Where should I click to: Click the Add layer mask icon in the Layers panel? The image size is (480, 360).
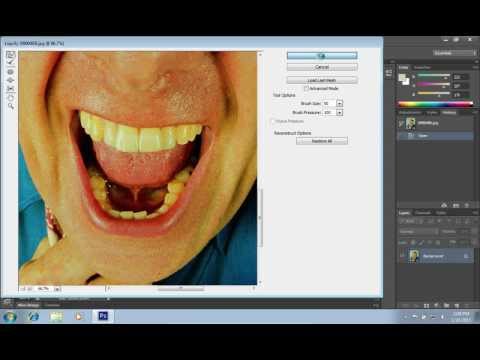click(x=426, y=305)
